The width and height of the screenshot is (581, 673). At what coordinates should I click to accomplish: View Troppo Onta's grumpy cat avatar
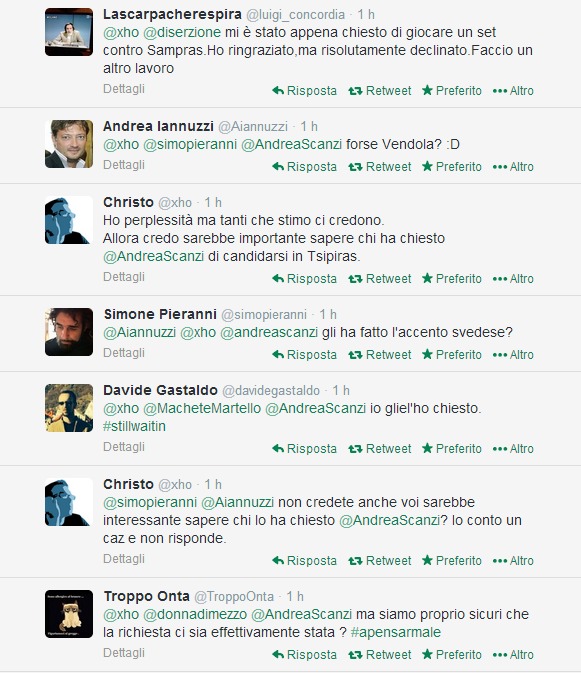click(x=69, y=614)
